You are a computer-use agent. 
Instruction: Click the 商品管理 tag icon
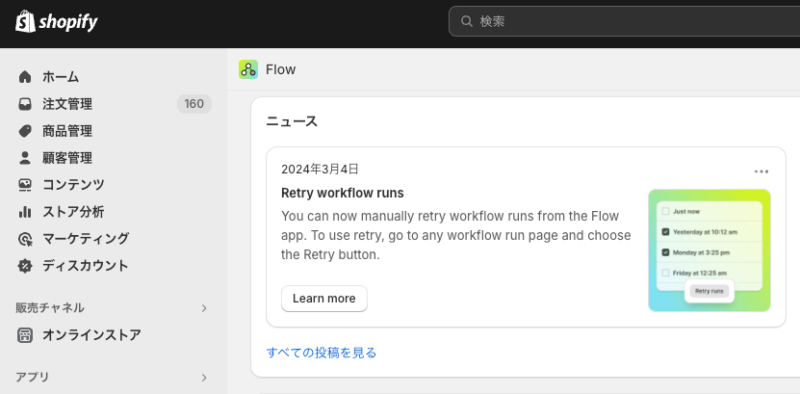[x=24, y=131]
